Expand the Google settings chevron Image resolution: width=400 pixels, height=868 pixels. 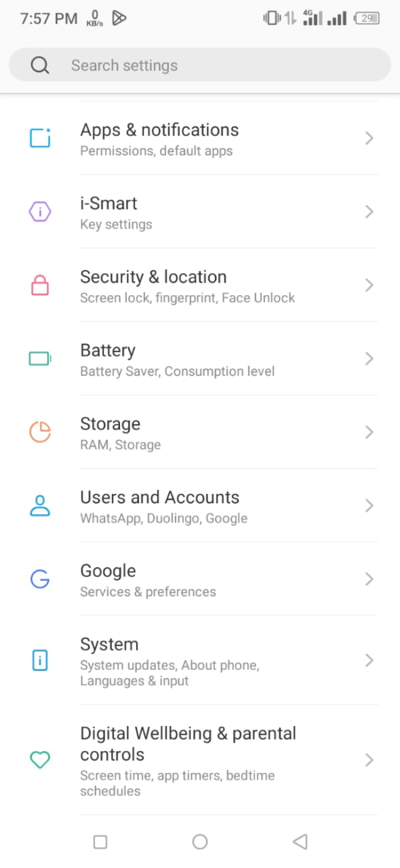click(368, 579)
